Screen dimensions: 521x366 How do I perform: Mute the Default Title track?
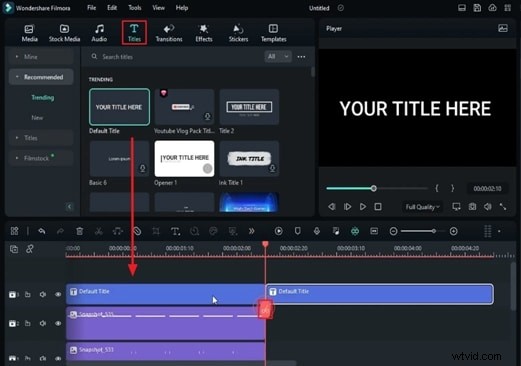click(43, 294)
